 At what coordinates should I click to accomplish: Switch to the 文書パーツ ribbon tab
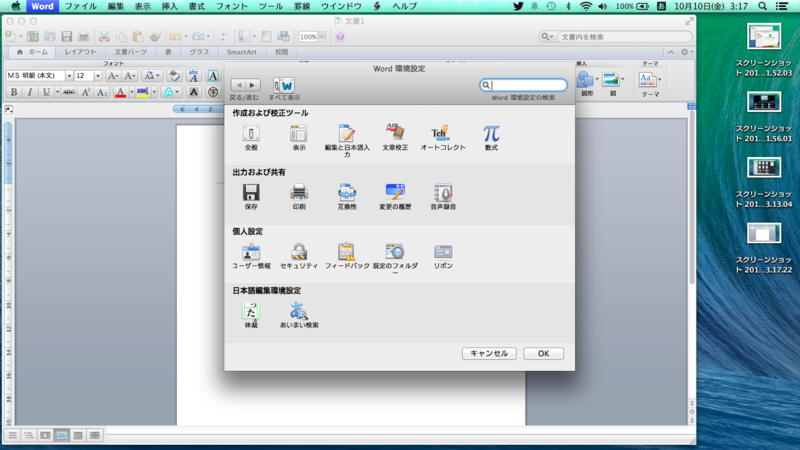click(131, 52)
